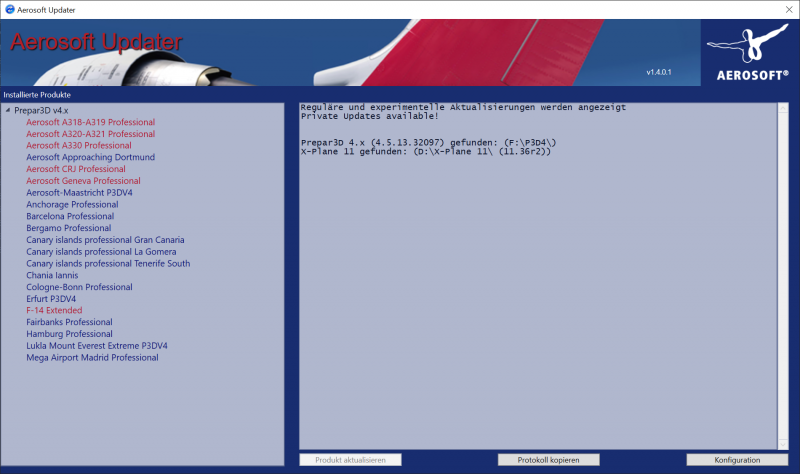The height and width of the screenshot is (474, 800).
Task: Click Protokoll kopieren button
Action: tap(548, 460)
